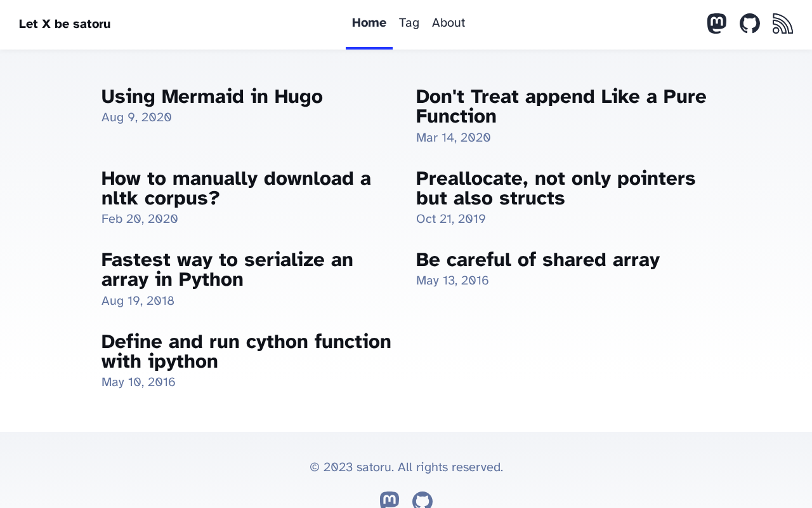The width and height of the screenshot is (812, 508).
Task: Click the Aug 9, 2020 post date
Action: (x=136, y=117)
